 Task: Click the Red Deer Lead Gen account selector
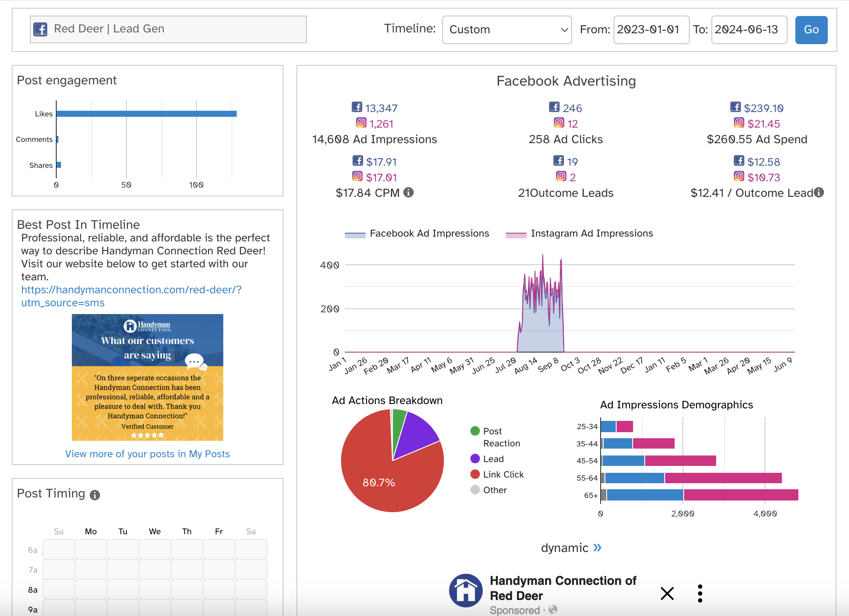coord(168,29)
